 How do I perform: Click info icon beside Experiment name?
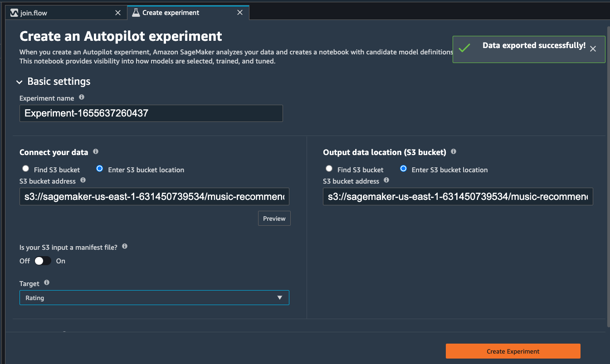coord(82,97)
